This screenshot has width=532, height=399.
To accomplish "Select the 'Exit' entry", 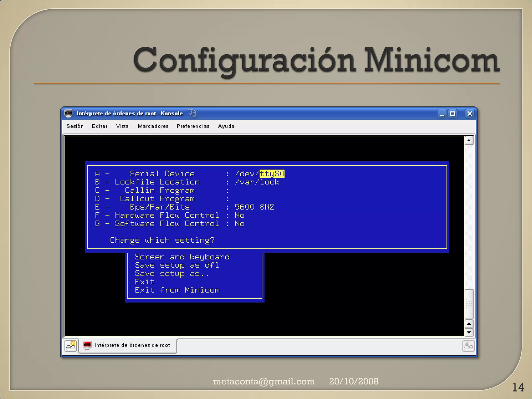I will [x=145, y=282].
